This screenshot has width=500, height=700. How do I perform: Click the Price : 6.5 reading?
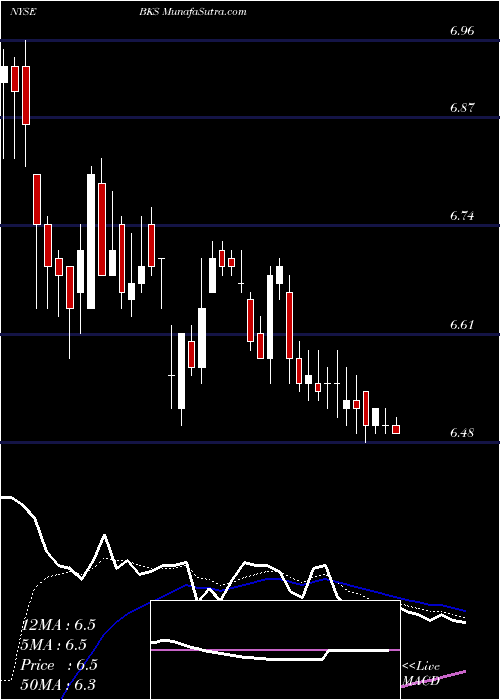click(59, 665)
